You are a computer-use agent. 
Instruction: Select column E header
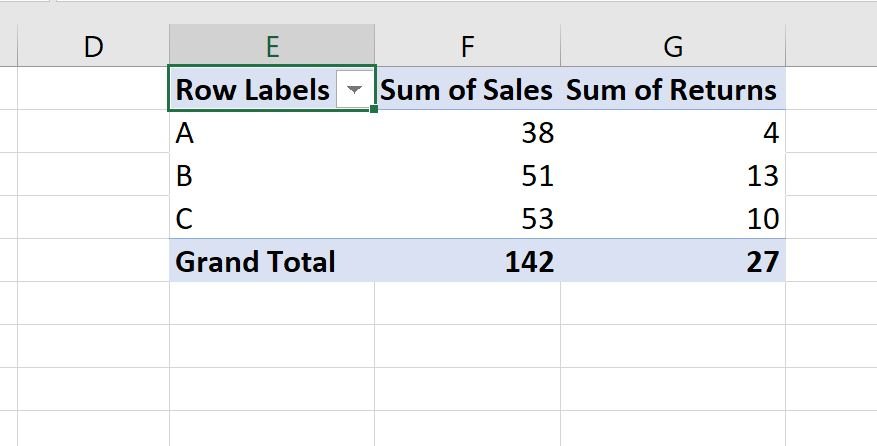click(x=272, y=46)
